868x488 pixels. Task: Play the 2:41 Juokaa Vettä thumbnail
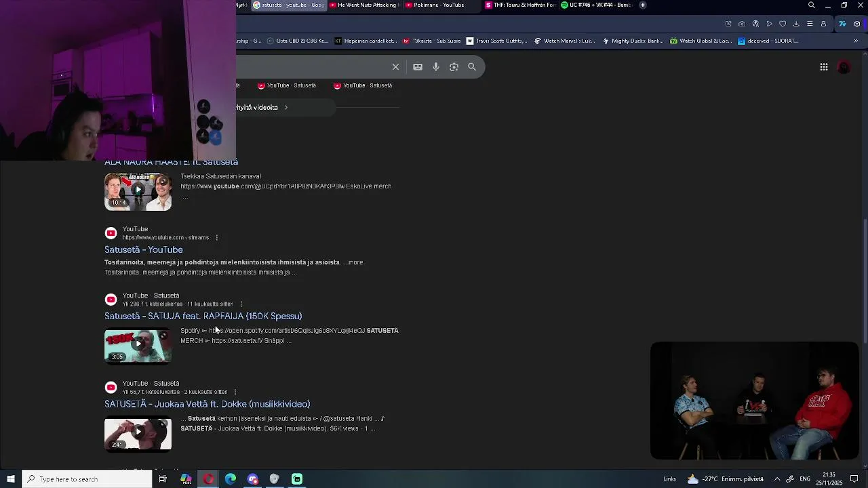138,434
